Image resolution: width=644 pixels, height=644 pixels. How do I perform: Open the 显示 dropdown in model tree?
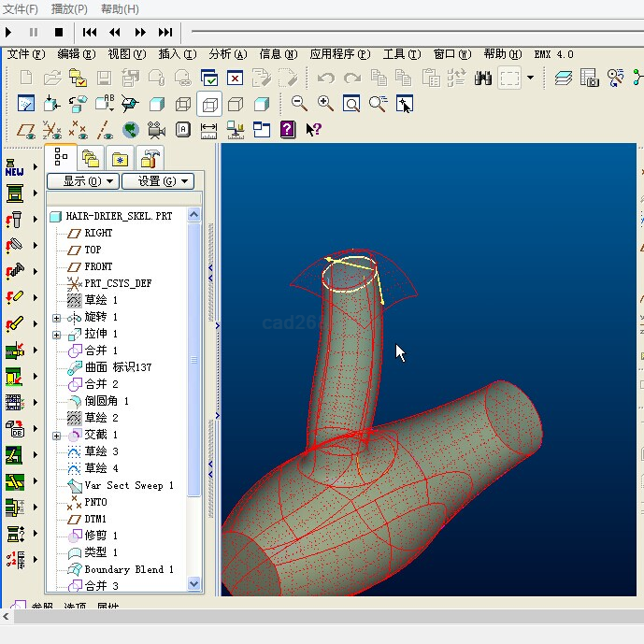(83, 181)
